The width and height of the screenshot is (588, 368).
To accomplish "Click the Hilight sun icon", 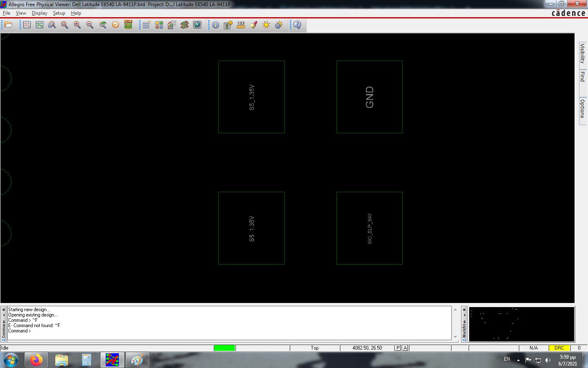I will point(266,25).
